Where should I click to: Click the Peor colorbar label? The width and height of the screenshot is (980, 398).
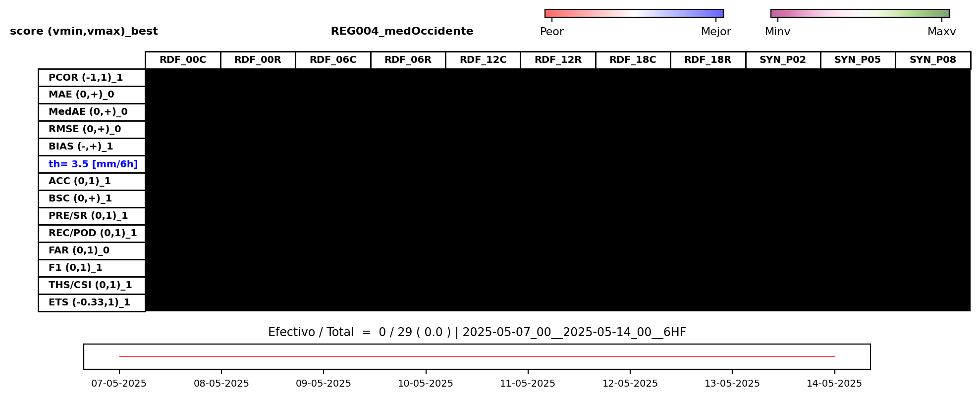(552, 32)
